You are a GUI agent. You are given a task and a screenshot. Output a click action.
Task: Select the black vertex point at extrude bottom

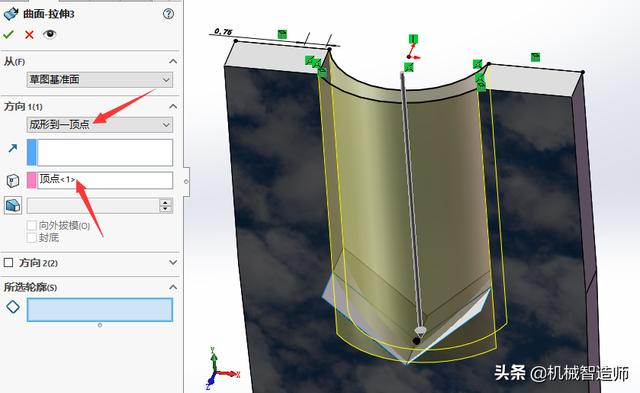click(416, 340)
